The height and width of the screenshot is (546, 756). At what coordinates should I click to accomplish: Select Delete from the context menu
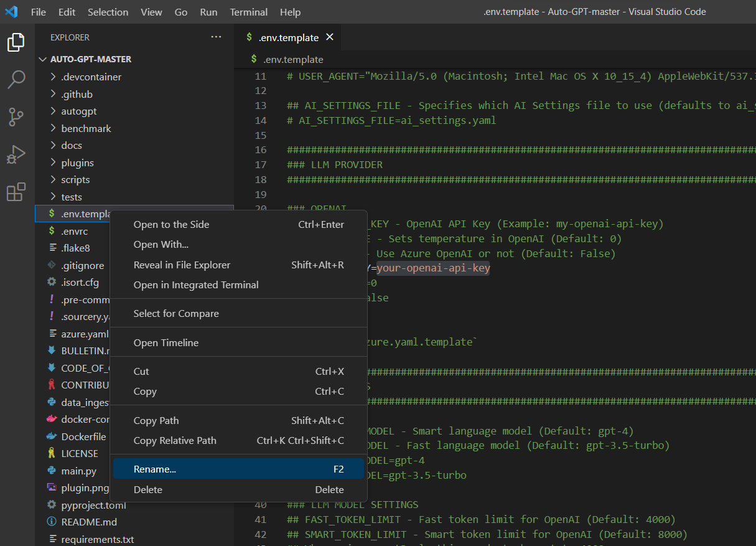coord(148,489)
